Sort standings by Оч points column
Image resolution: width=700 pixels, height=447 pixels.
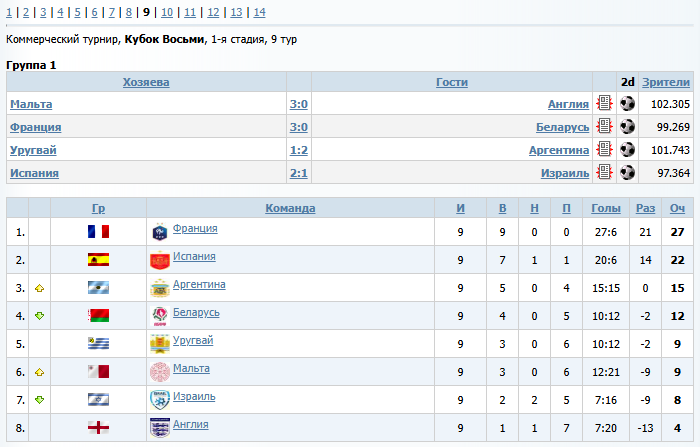coord(677,208)
